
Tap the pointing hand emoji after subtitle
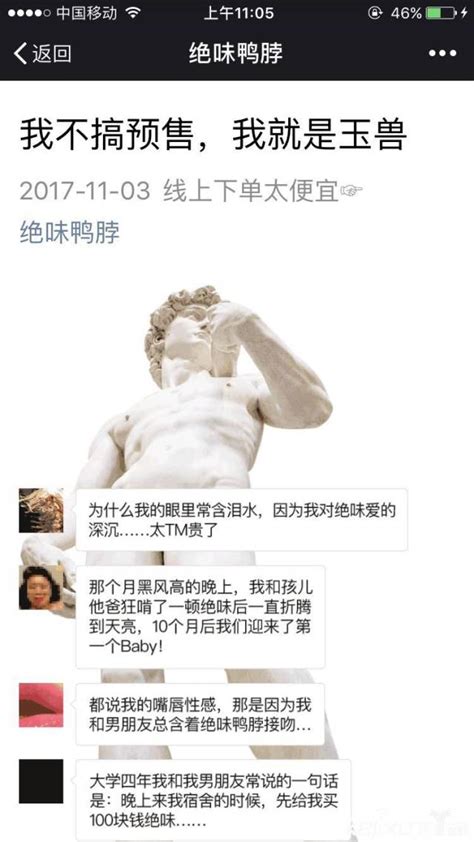(351, 190)
